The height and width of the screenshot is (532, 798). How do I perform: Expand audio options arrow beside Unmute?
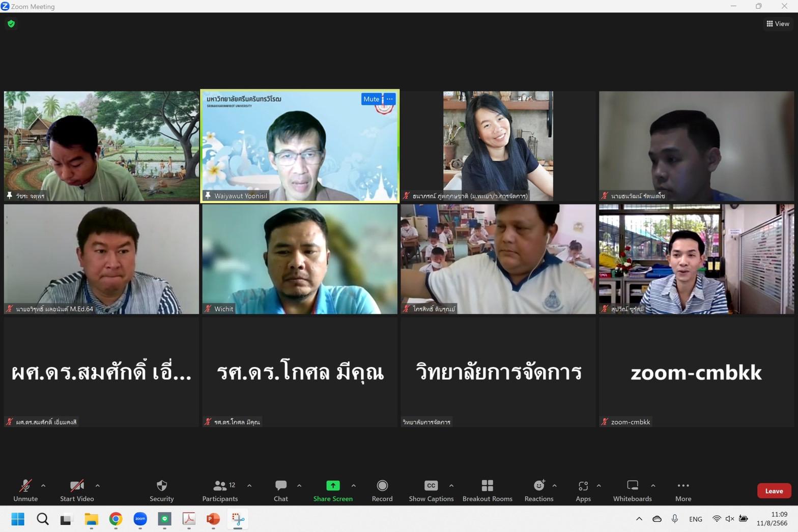tap(43, 486)
